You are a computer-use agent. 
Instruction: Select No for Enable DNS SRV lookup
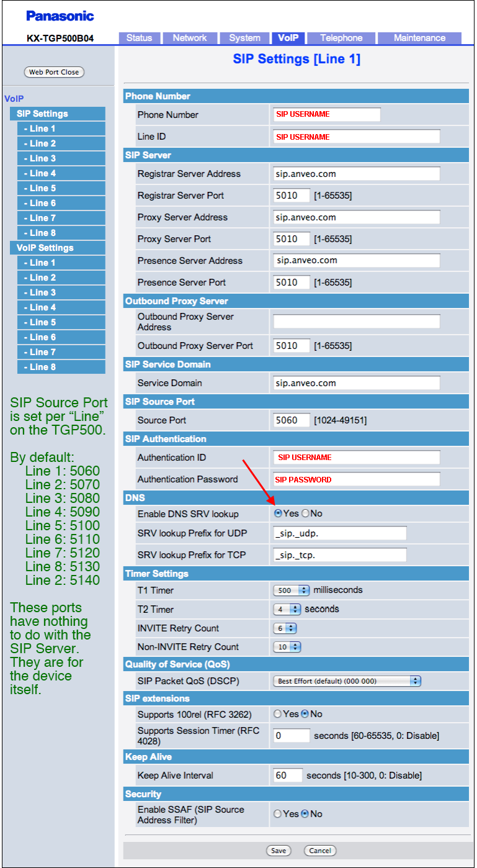click(x=305, y=513)
